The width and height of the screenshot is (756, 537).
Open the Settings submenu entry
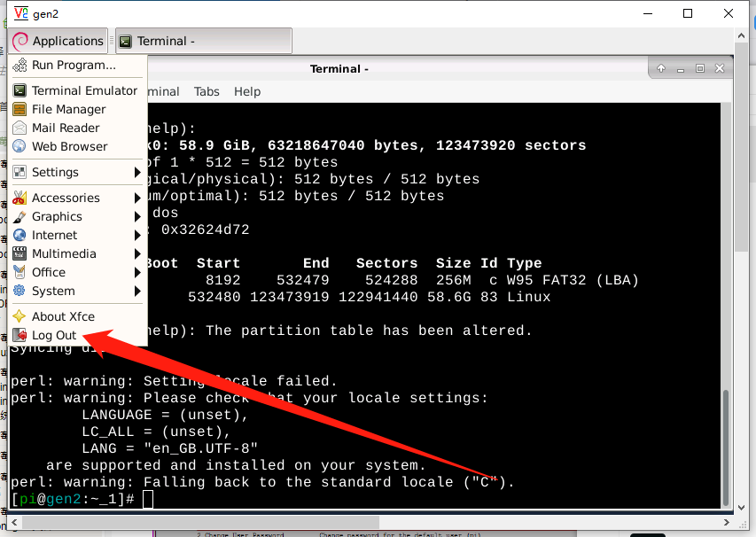click(x=78, y=172)
